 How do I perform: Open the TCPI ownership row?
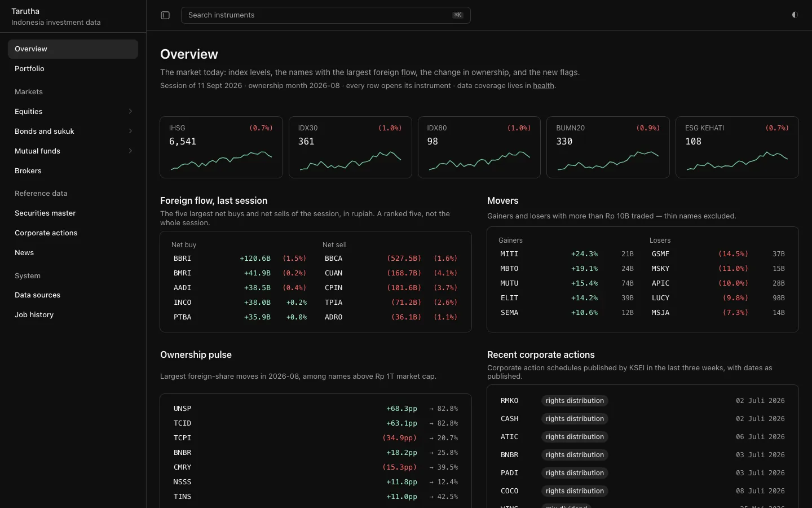tap(316, 438)
